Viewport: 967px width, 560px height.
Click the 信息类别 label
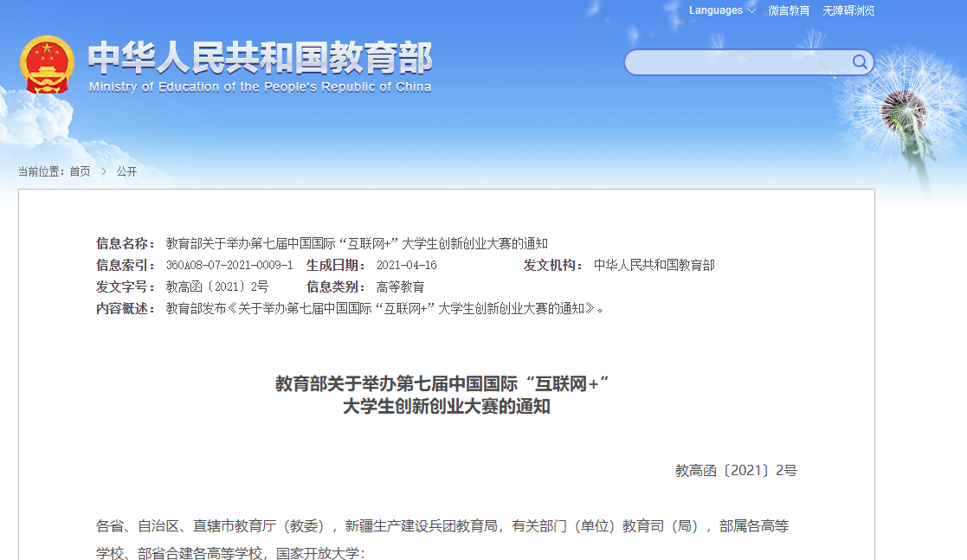(x=336, y=286)
